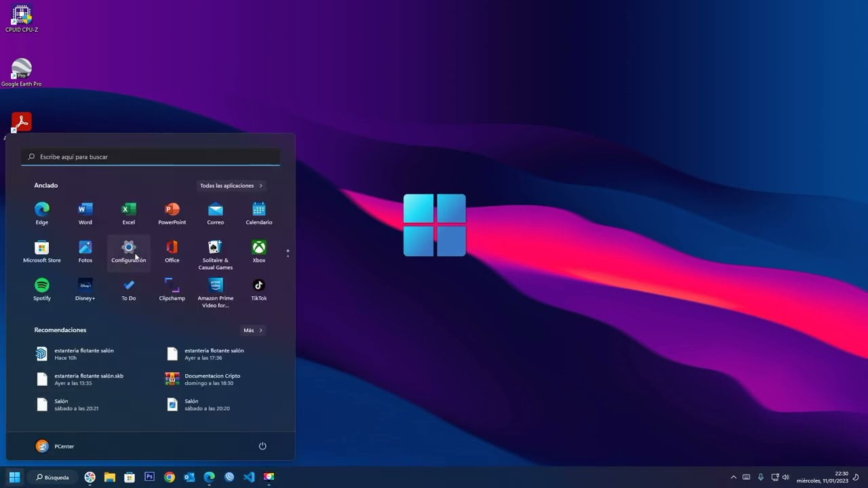Start PowerPoint from the pinned apps
This screenshot has width=868, height=488.
172,213
